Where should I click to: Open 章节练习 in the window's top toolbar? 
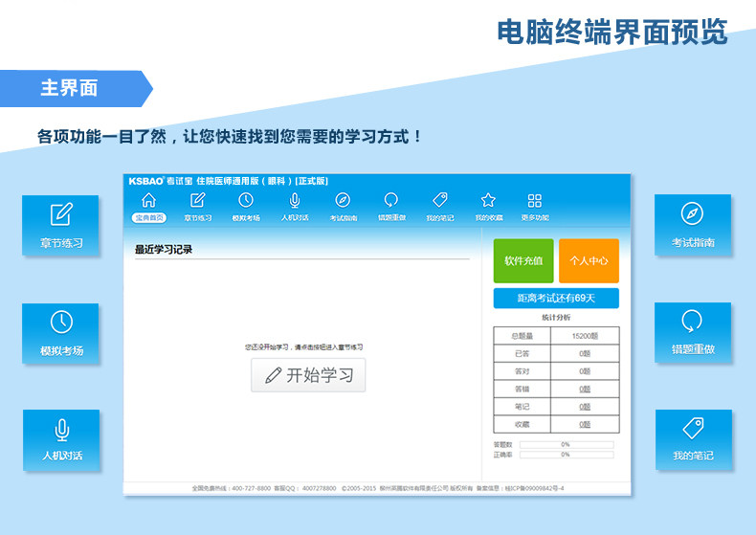pyautogui.click(x=198, y=208)
